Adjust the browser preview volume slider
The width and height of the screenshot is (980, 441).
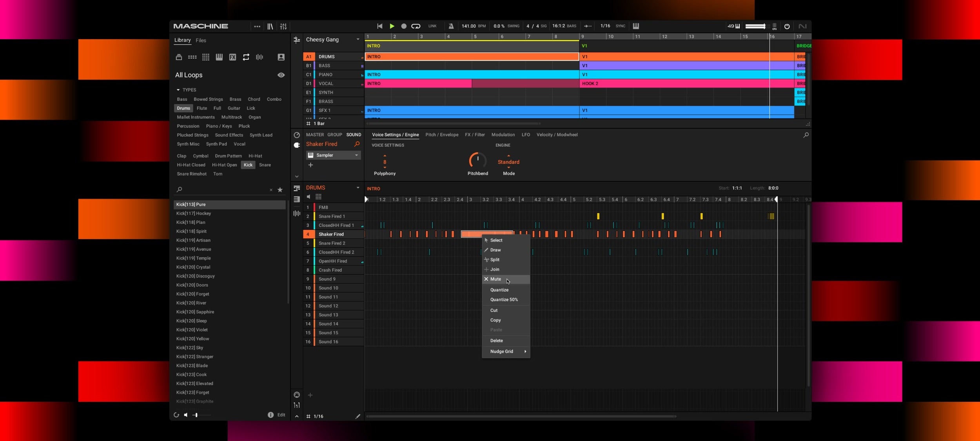[x=196, y=415]
